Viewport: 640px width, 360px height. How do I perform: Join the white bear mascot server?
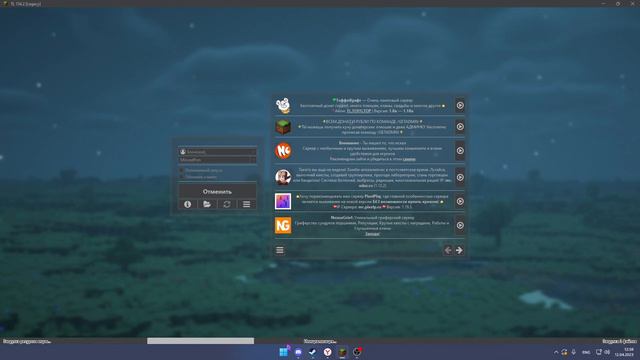coord(460,105)
